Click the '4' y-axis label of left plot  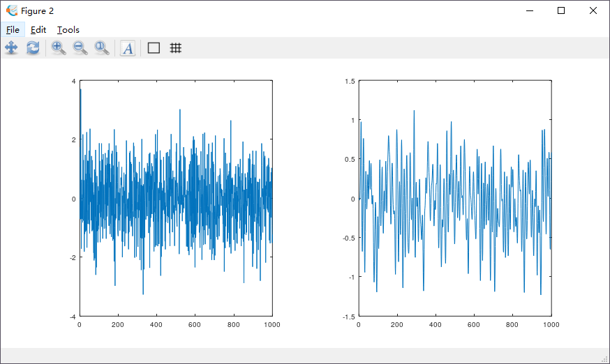click(x=73, y=82)
